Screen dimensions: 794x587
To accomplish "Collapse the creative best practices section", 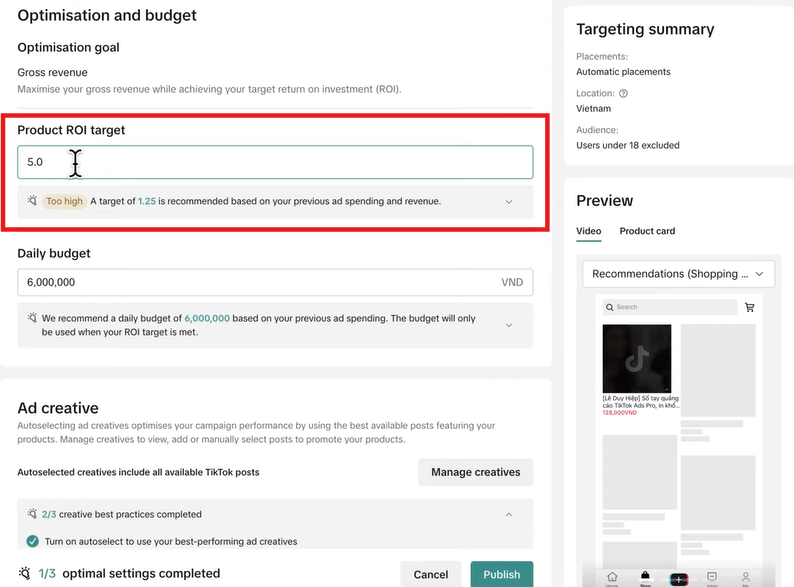I will click(508, 514).
